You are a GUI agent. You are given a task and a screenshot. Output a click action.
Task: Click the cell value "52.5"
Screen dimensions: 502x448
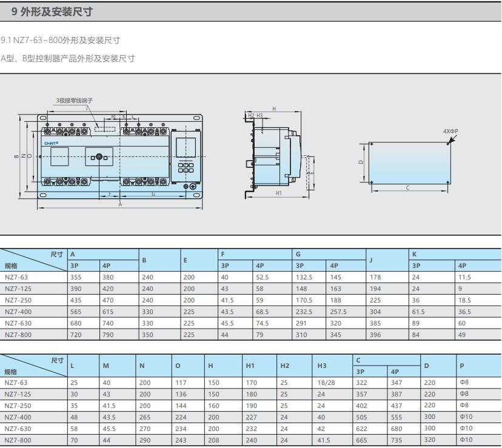(x=262, y=277)
